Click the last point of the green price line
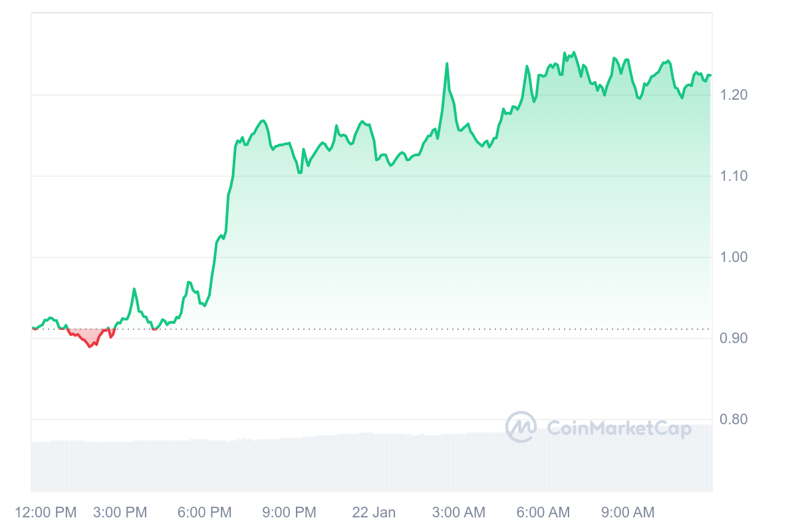This screenshot has width=798, height=532. pyautogui.click(x=710, y=75)
